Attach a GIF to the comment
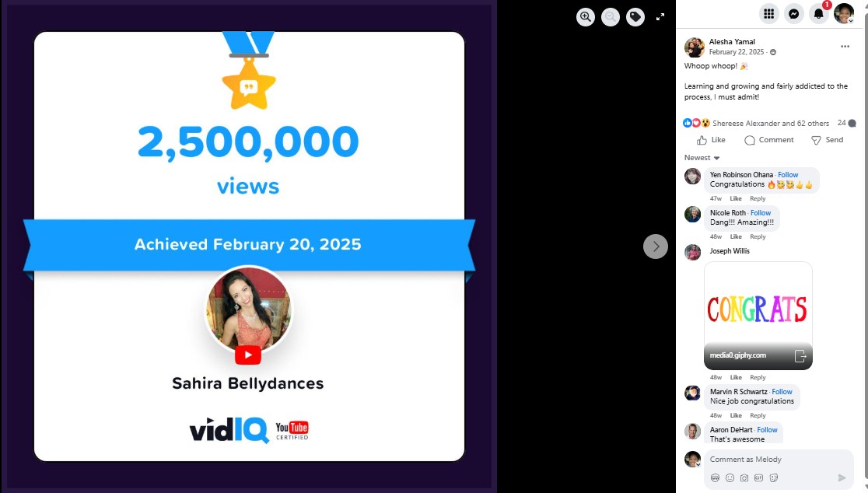 point(758,477)
